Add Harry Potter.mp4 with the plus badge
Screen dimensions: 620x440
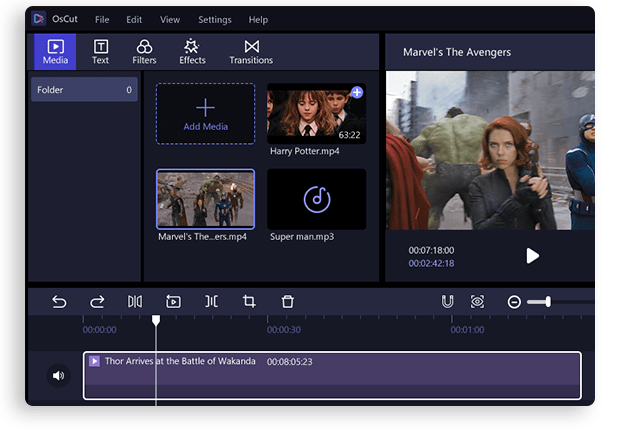(357, 93)
